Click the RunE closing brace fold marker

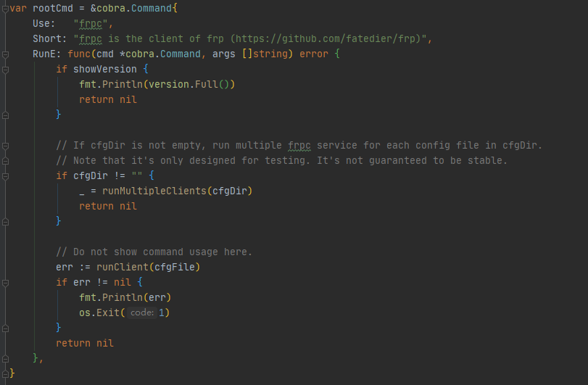pyautogui.click(x=5, y=358)
